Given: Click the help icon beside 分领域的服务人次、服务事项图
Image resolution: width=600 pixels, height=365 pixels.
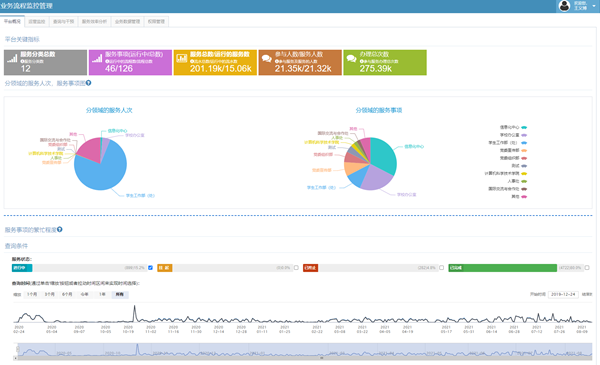Looking at the screenshot, I should pyautogui.click(x=88, y=83).
